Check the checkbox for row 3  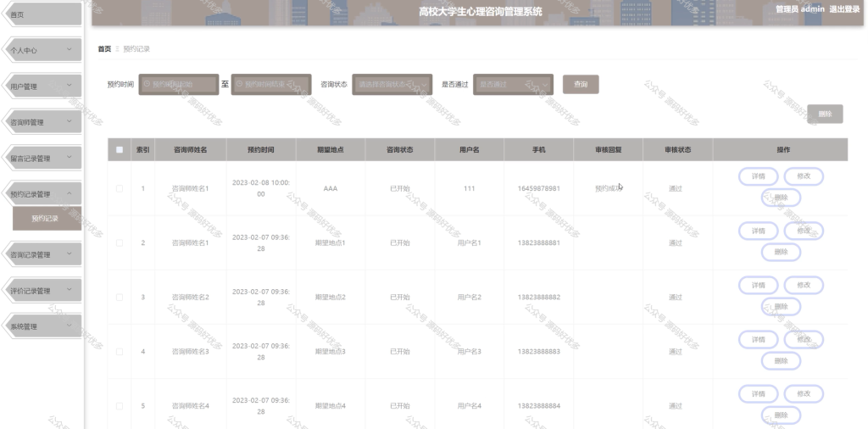(120, 298)
